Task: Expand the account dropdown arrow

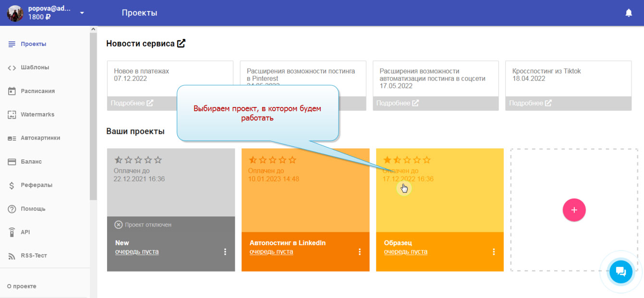Action: point(82,12)
